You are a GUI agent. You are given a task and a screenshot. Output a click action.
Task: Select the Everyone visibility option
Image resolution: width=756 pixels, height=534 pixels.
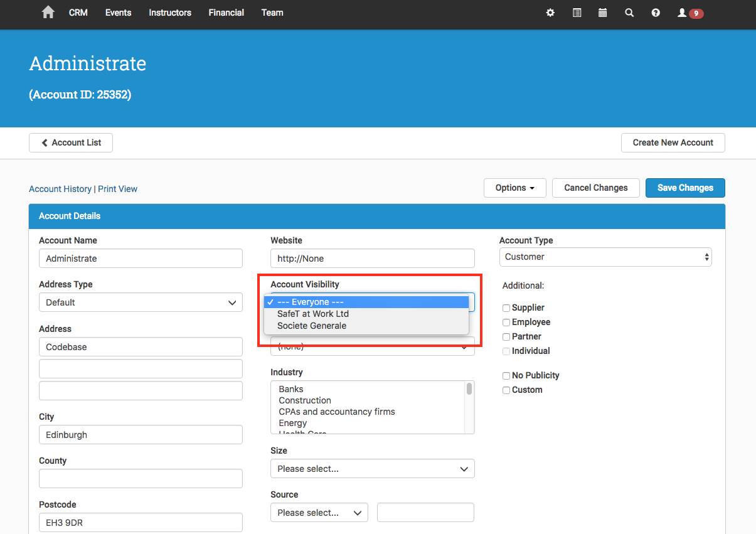pos(366,302)
